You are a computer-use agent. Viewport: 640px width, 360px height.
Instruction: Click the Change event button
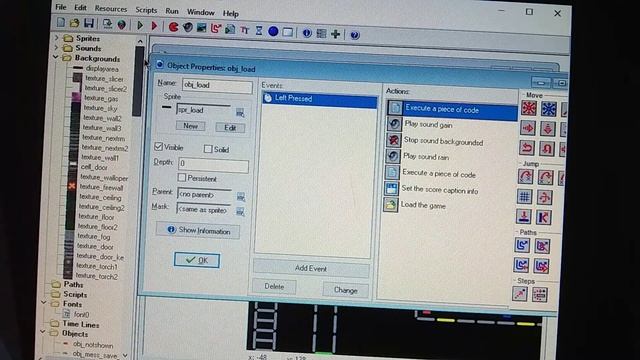(345, 290)
